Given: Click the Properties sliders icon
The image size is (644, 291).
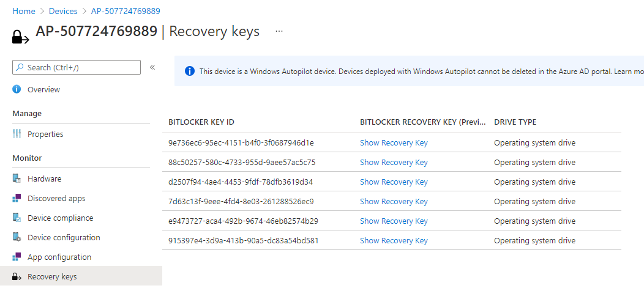Looking at the screenshot, I should tap(17, 134).
